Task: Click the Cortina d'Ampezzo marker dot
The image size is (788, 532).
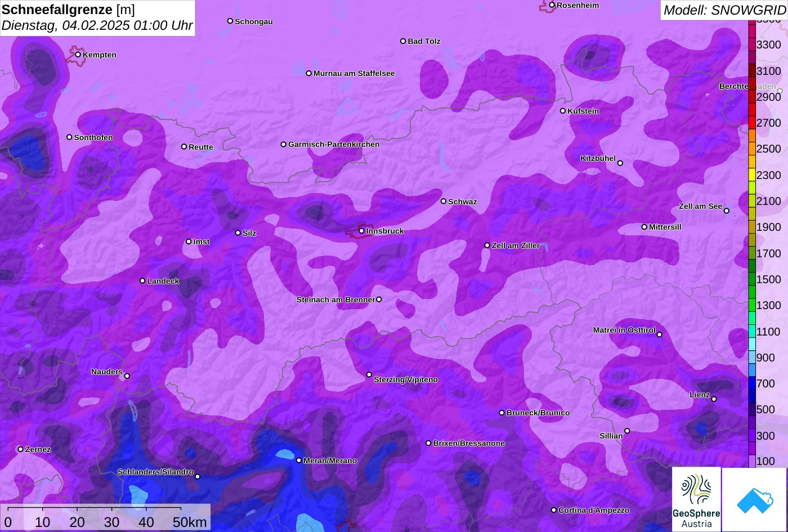Action: 553,510
